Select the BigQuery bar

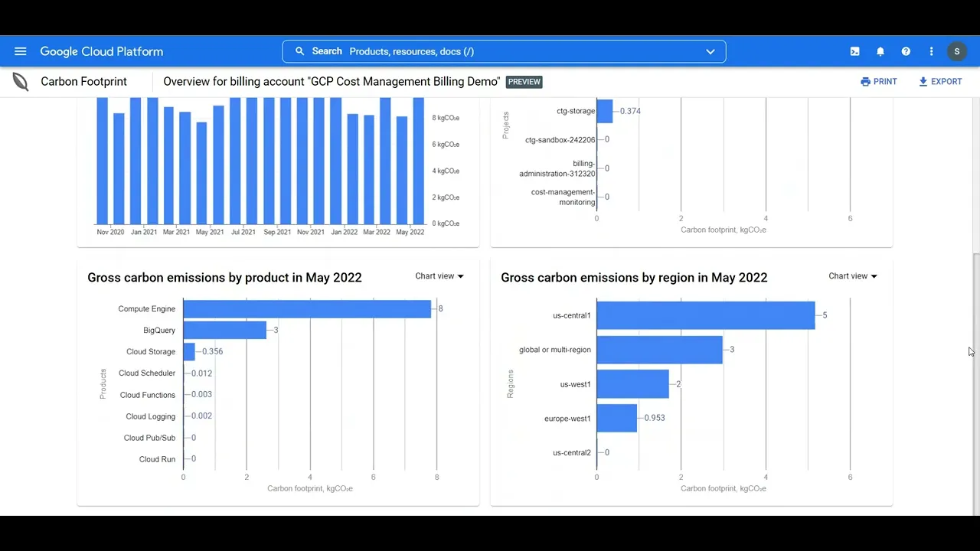(224, 331)
